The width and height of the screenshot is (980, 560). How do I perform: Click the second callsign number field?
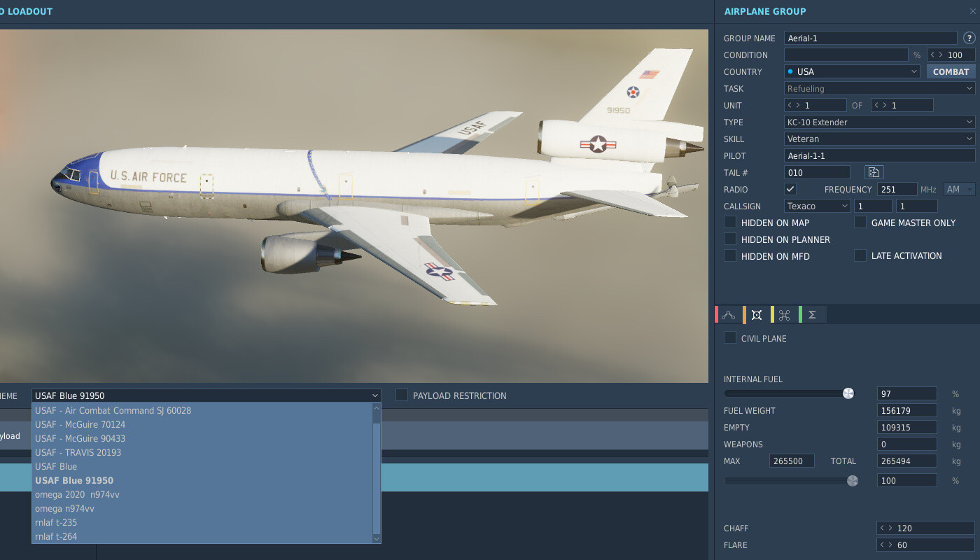[917, 206]
